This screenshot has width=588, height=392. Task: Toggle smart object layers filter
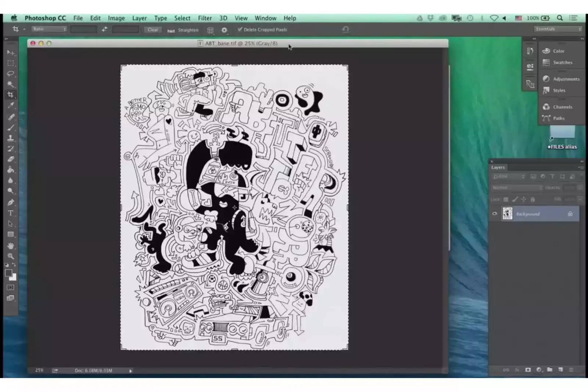click(x=572, y=177)
